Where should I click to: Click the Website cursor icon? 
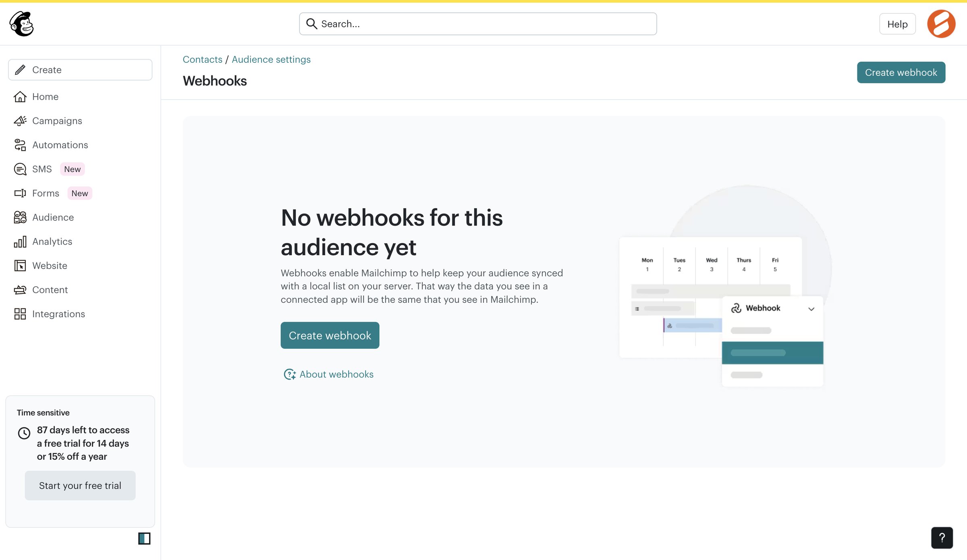tap(20, 266)
